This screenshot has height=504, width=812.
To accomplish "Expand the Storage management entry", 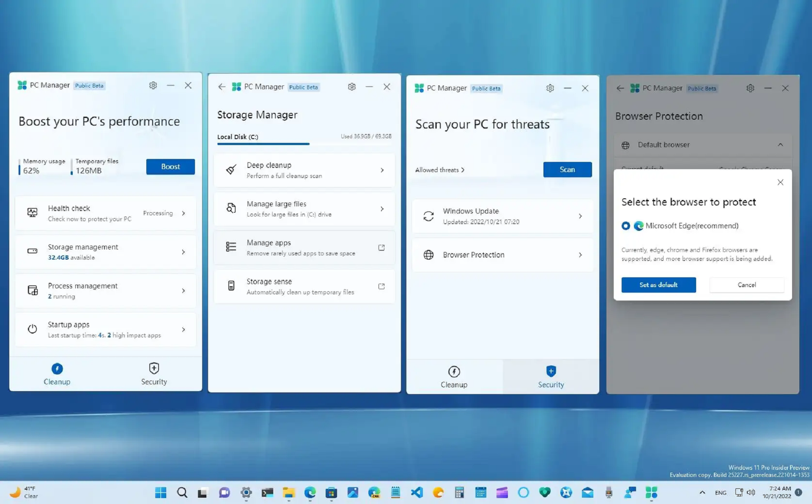I will (184, 252).
